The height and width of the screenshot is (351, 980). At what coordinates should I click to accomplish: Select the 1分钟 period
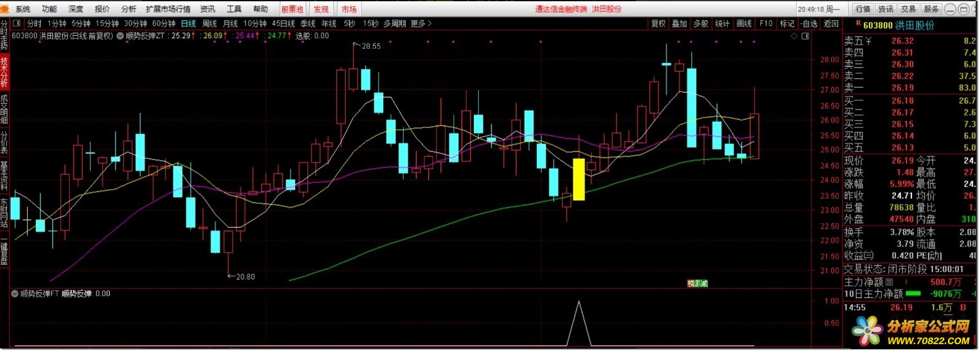click(x=57, y=23)
